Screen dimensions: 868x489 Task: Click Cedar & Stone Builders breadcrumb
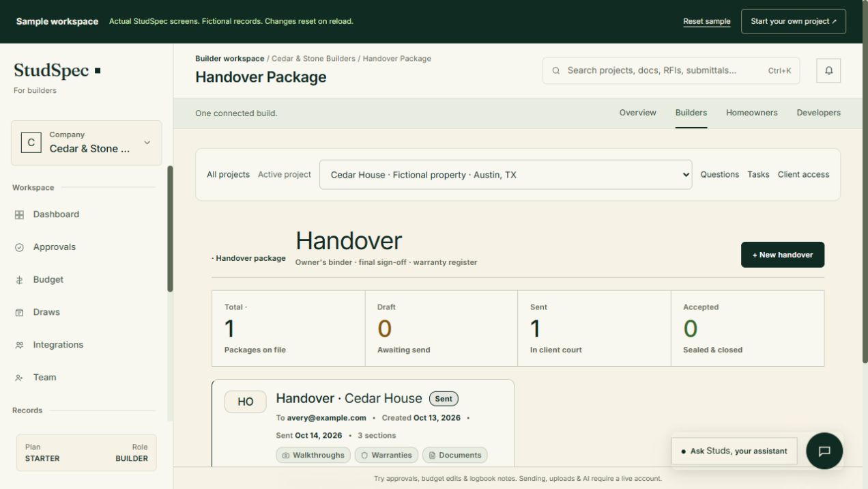click(x=313, y=59)
